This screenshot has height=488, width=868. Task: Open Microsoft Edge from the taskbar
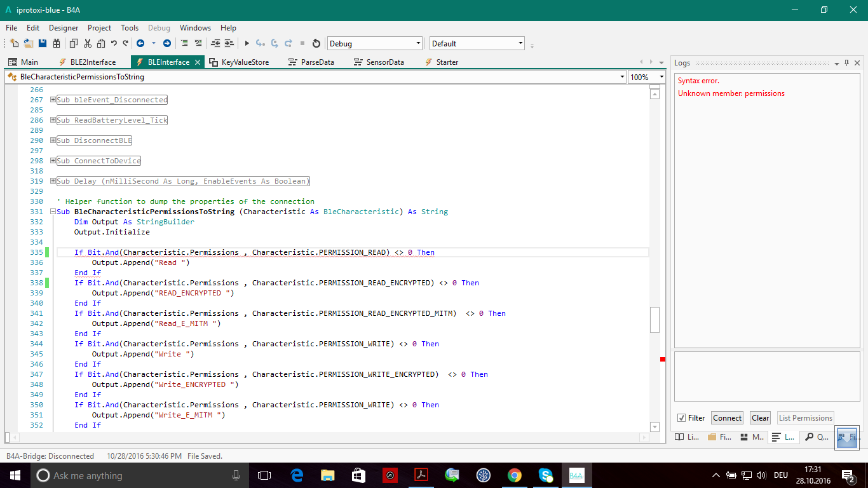(x=297, y=475)
